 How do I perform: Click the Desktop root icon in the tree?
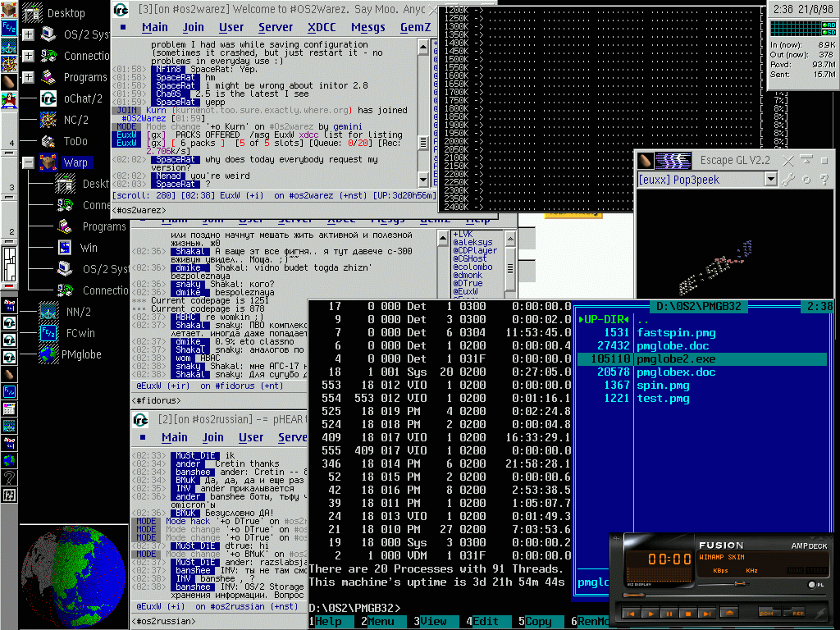33,13
